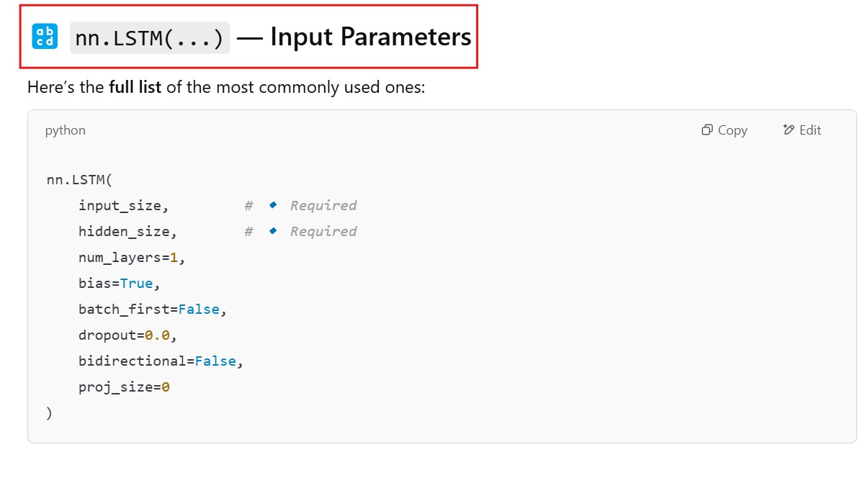Click the nn.LSTM(...) inline code in heading
This screenshot has height=483, width=868.
pos(149,37)
